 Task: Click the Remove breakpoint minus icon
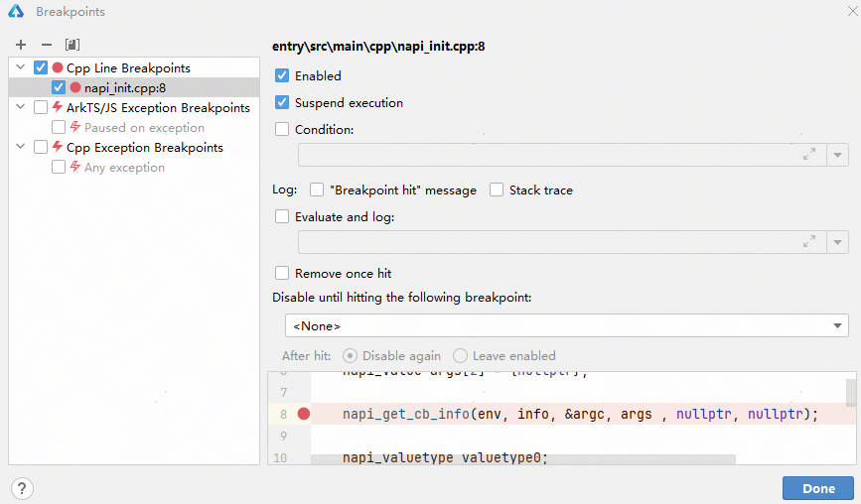(x=46, y=45)
